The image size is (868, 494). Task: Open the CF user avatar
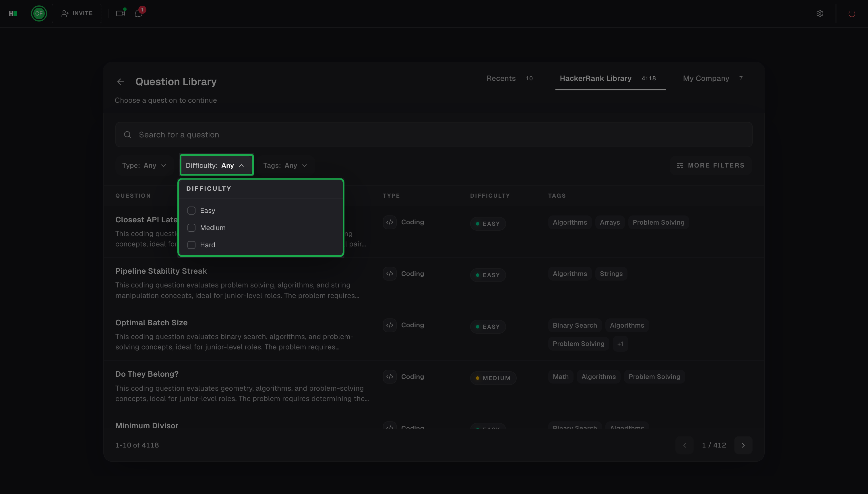coord(39,13)
